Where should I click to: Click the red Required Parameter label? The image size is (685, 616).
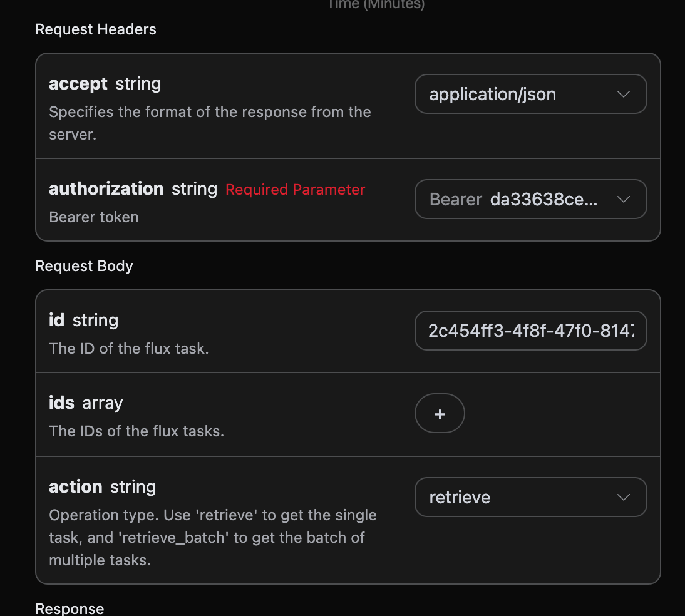point(295,190)
